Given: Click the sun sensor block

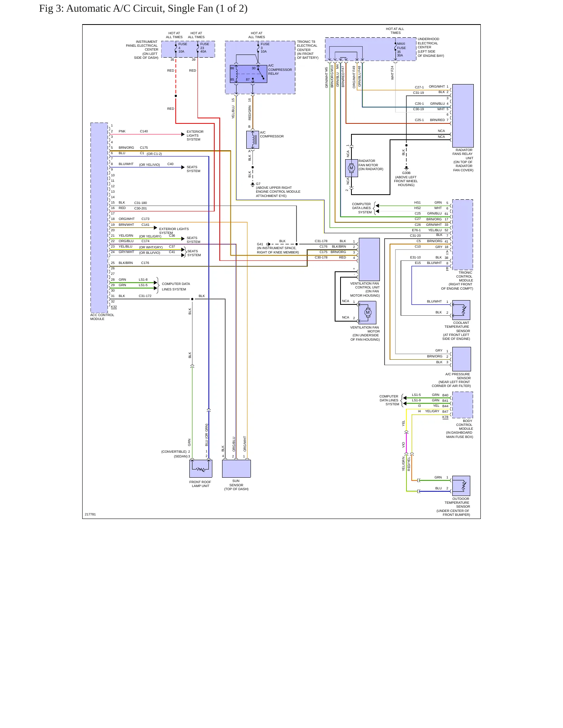Looking at the screenshot, I should point(236,469).
